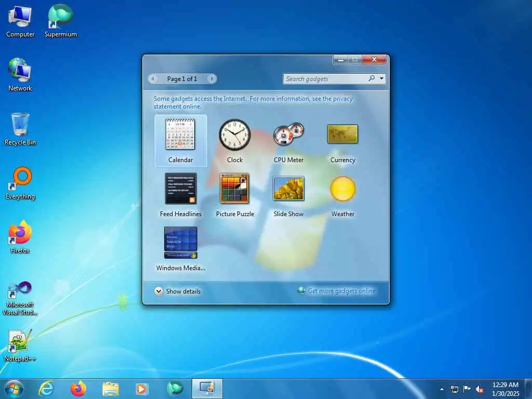Launch Firefox from the taskbar
Image resolution: width=532 pixels, height=399 pixels.
pyautogui.click(x=78, y=389)
